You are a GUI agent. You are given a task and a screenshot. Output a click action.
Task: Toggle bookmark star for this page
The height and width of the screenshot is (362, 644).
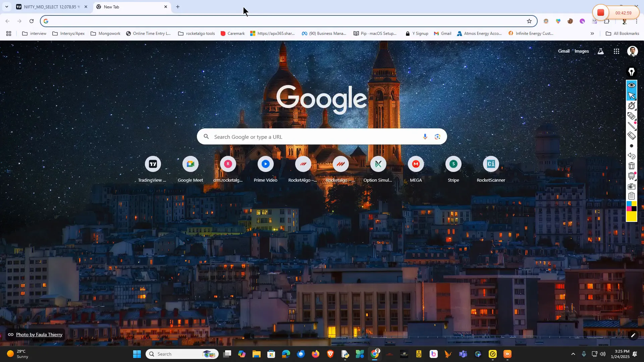[x=529, y=21]
